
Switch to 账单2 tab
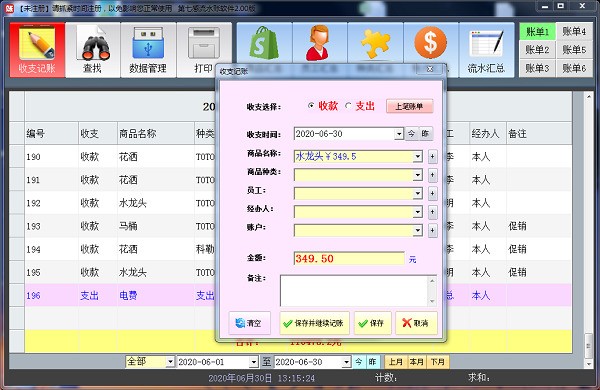pos(537,50)
